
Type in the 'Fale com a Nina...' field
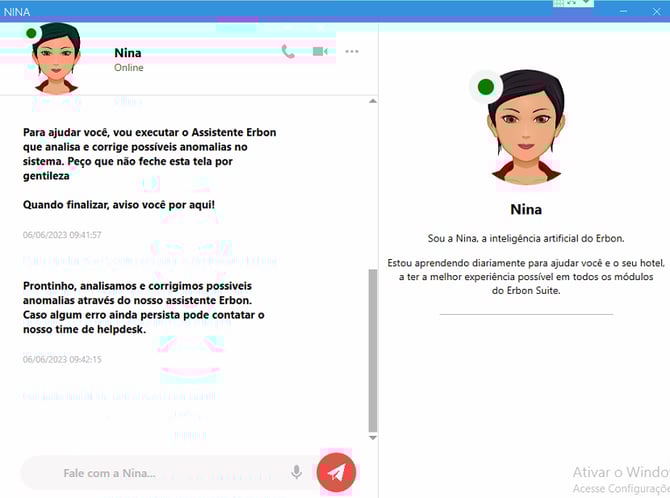pos(150,473)
